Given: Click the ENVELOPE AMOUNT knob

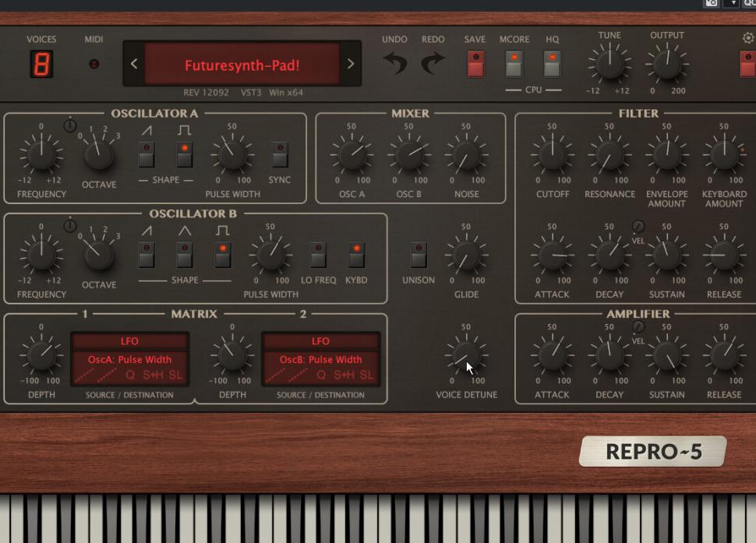Looking at the screenshot, I should tap(667, 154).
